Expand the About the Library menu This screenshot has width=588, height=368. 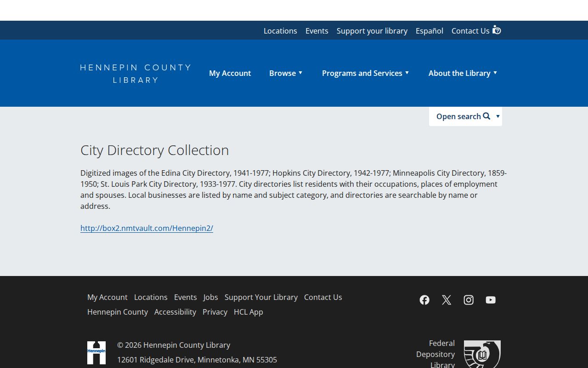(463, 73)
